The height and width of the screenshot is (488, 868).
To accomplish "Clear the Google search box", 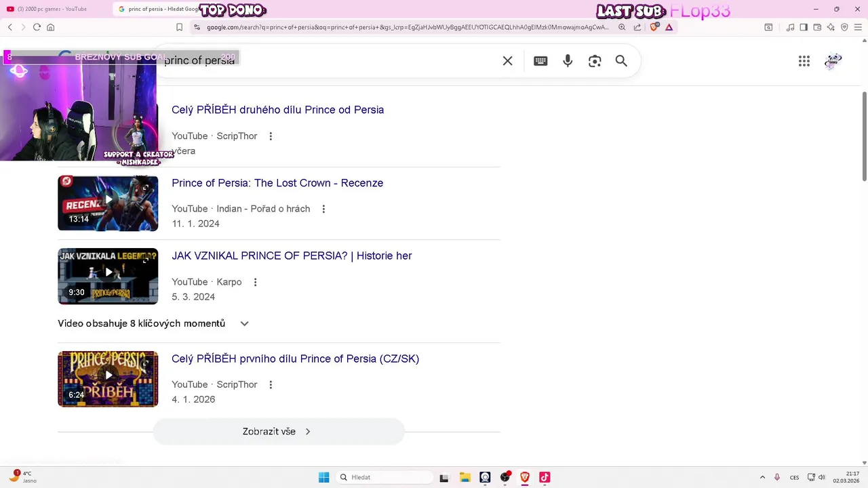I will tap(507, 61).
